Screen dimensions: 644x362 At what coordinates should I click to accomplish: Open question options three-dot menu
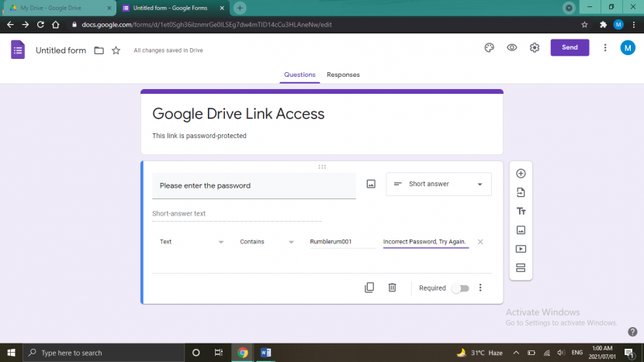pyautogui.click(x=480, y=288)
